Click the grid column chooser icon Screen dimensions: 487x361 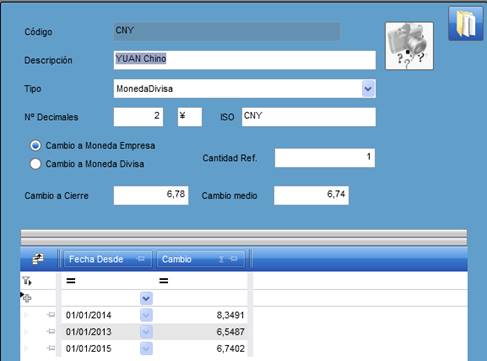[x=38, y=259]
